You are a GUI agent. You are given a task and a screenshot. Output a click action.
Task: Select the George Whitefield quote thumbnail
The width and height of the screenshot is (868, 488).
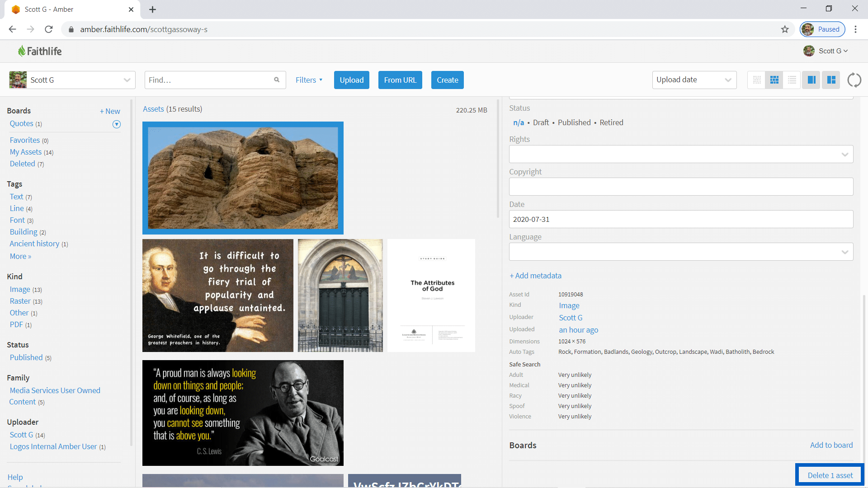(218, 296)
